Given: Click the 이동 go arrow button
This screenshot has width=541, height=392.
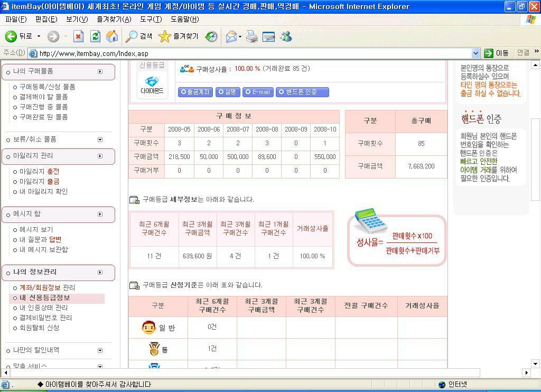Looking at the screenshot, I should [x=496, y=53].
